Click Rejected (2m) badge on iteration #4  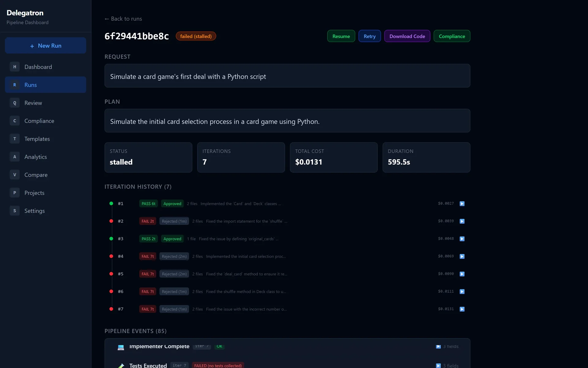point(174,256)
